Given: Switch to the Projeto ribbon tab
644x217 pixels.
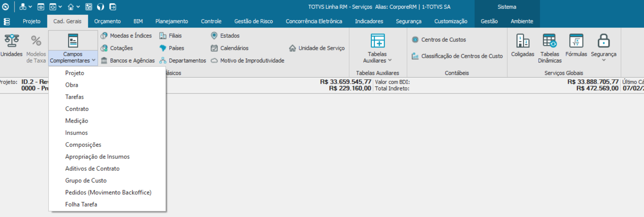Looking at the screenshot, I should [x=32, y=22].
